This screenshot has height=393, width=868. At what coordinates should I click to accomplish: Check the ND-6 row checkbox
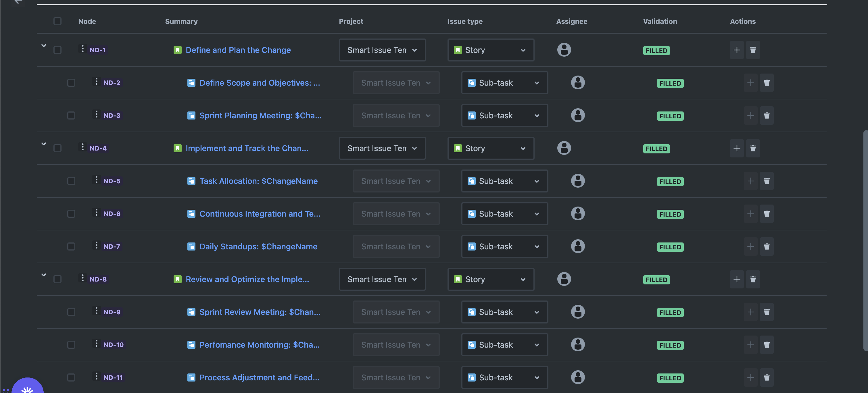pyautogui.click(x=71, y=214)
